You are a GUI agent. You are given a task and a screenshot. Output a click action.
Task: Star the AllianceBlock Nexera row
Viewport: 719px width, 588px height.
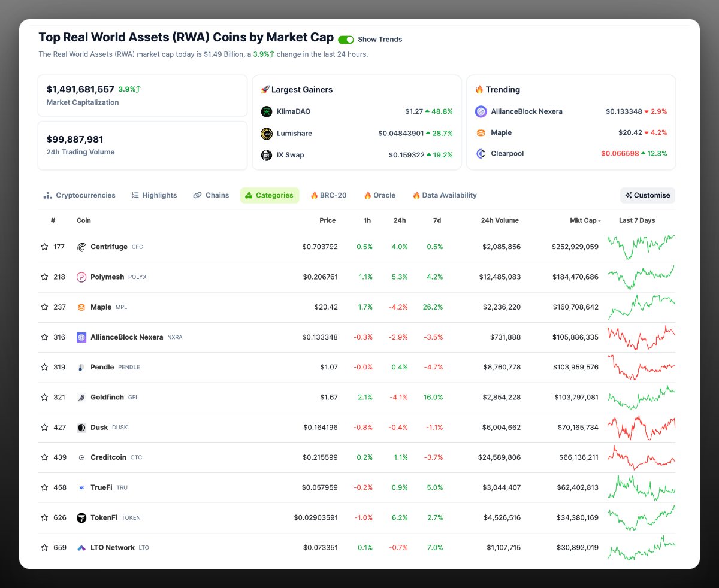(44, 337)
